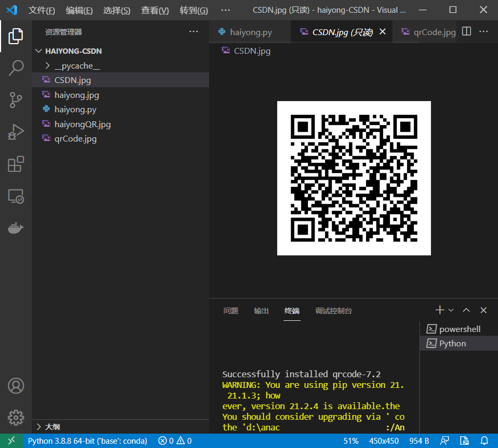The height and width of the screenshot is (448, 498).
Task: Open the Docker view
Action: point(16,228)
